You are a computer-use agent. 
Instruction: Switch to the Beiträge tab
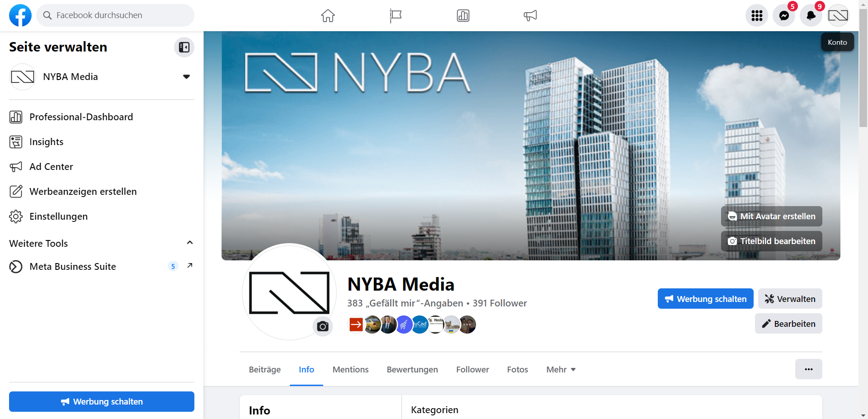pyautogui.click(x=265, y=370)
